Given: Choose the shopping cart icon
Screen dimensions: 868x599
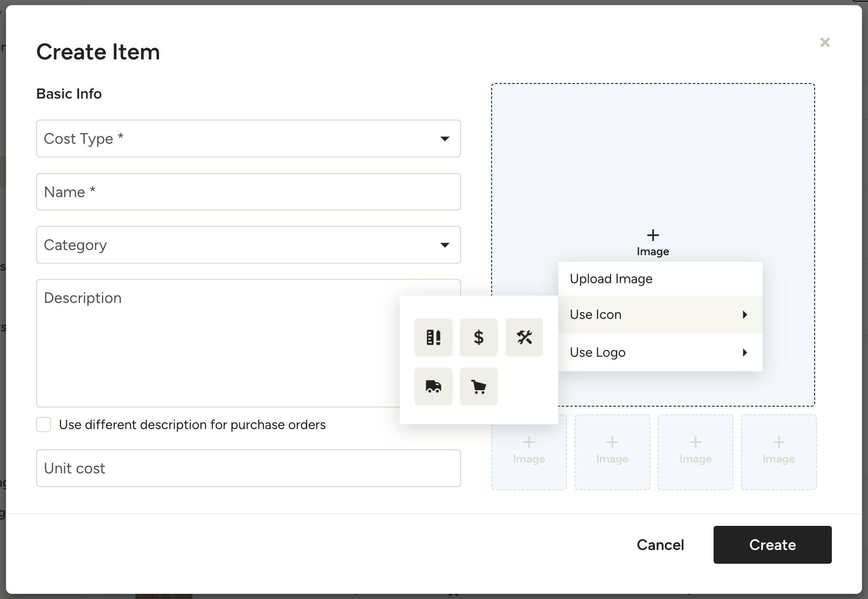Looking at the screenshot, I should [x=478, y=386].
